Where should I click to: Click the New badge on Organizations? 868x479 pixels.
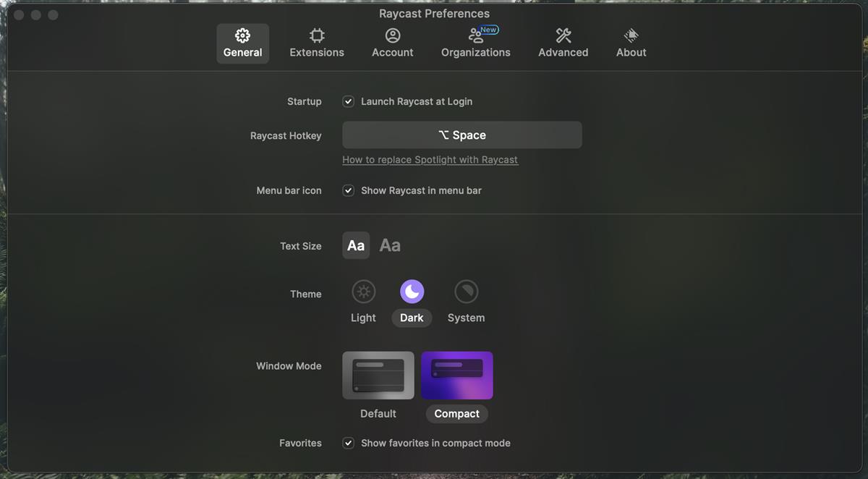(x=489, y=30)
